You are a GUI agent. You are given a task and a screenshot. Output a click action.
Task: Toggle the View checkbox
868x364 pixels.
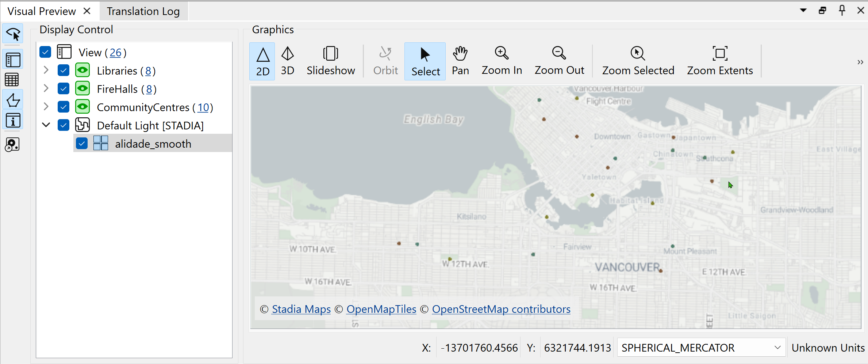tap(45, 52)
